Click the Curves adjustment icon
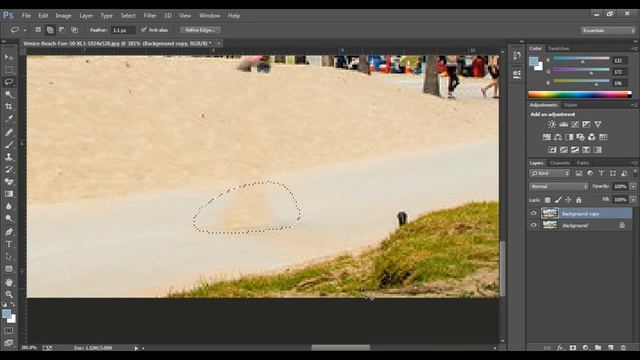Viewport: 640px width, 360px height. click(x=575, y=124)
